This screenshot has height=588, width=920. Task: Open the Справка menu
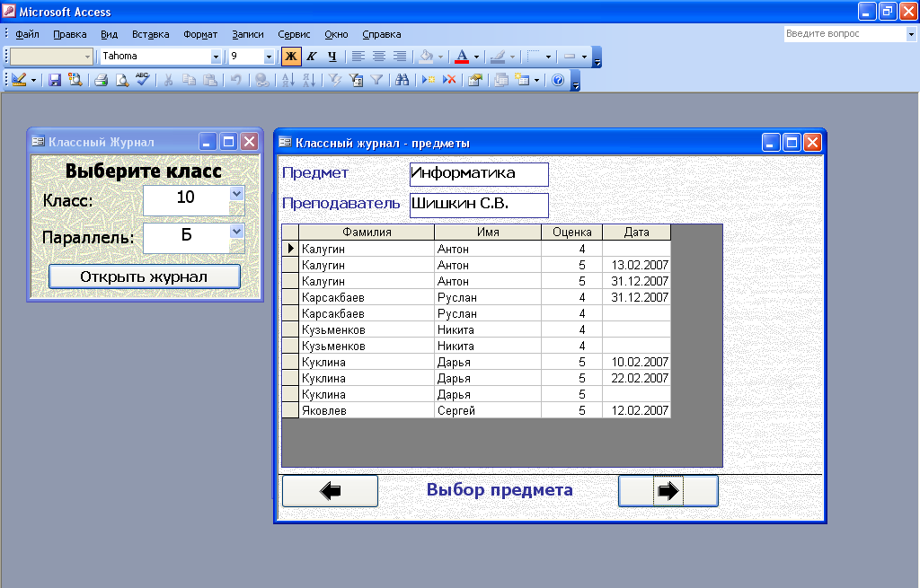click(382, 35)
